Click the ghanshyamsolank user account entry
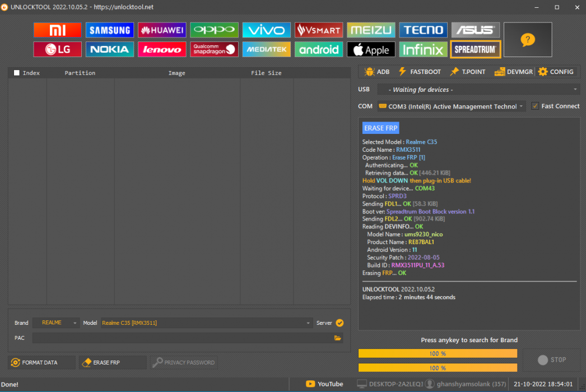This screenshot has height=392, width=586. coord(467,384)
